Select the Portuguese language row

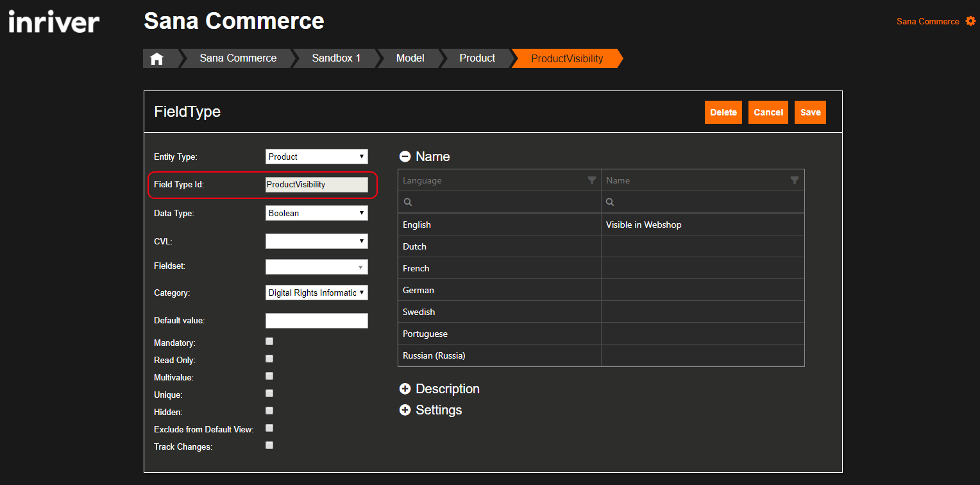(601, 334)
